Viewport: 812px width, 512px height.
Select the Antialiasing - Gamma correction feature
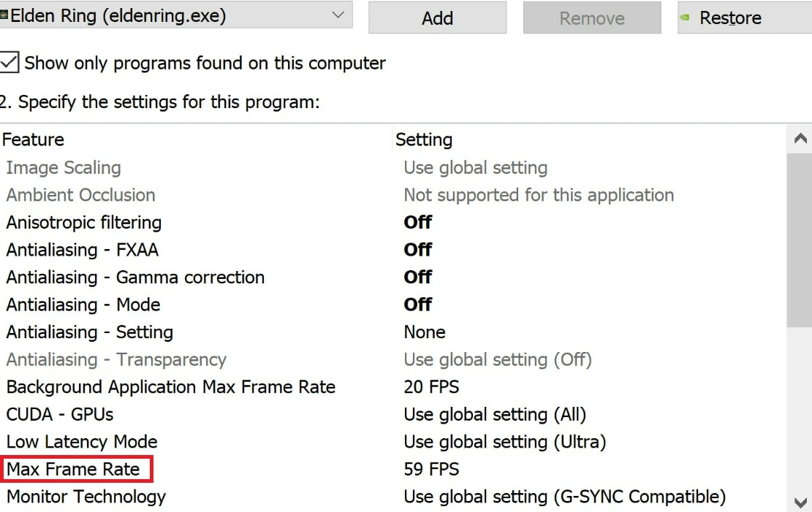pos(135,278)
